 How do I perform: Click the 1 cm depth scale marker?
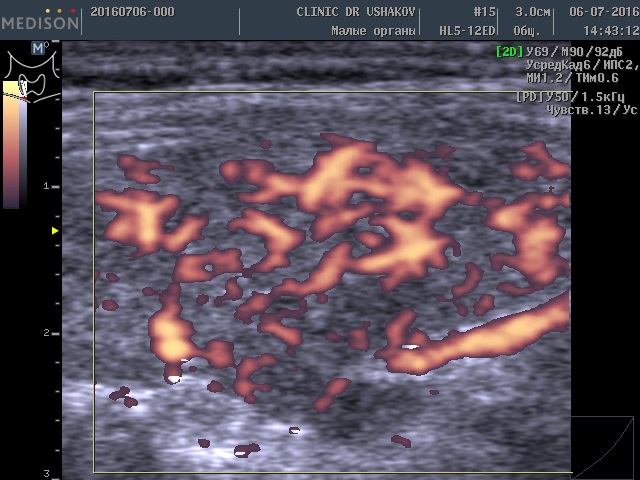point(46,186)
